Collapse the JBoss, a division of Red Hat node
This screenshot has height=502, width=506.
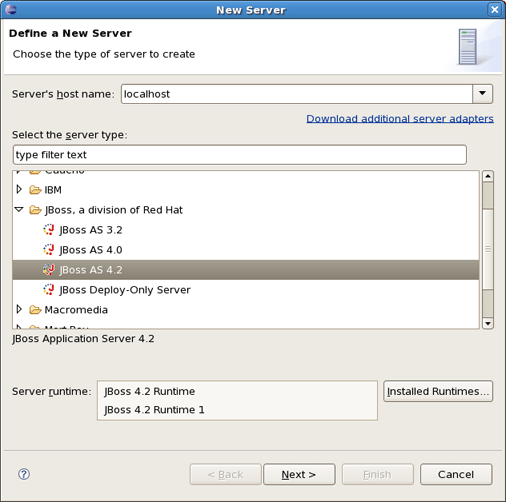(19, 209)
